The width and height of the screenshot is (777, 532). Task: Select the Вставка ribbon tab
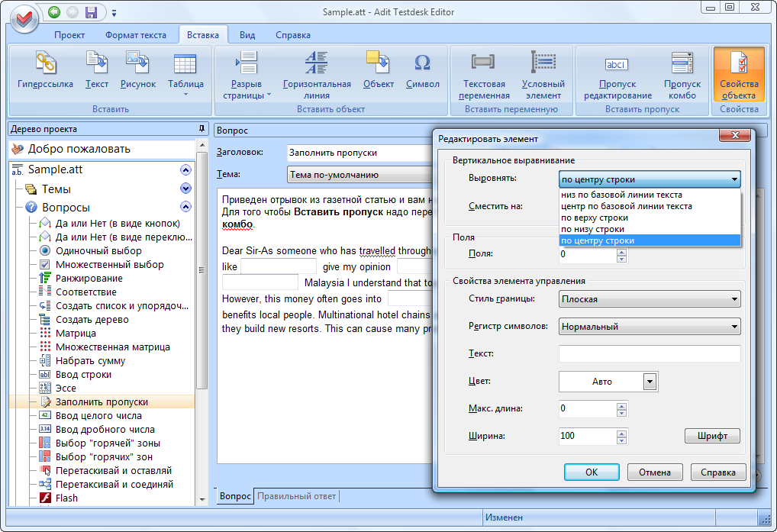coord(203,35)
